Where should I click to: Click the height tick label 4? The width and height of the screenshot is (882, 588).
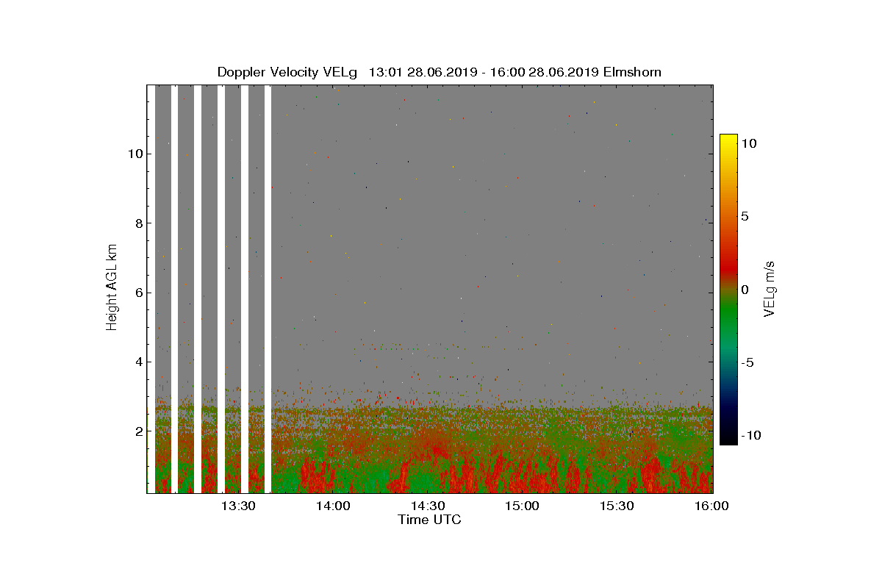click(137, 362)
